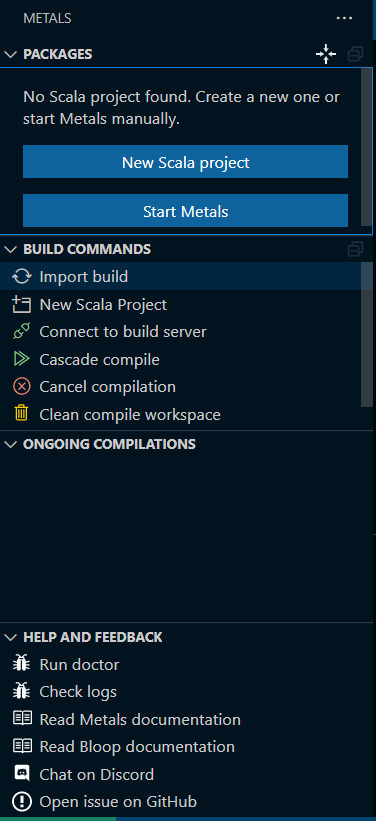Image resolution: width=376 pixels, height=821 pixels.
Task: Click the Chat on Discord icon
Action: point(21,774)
